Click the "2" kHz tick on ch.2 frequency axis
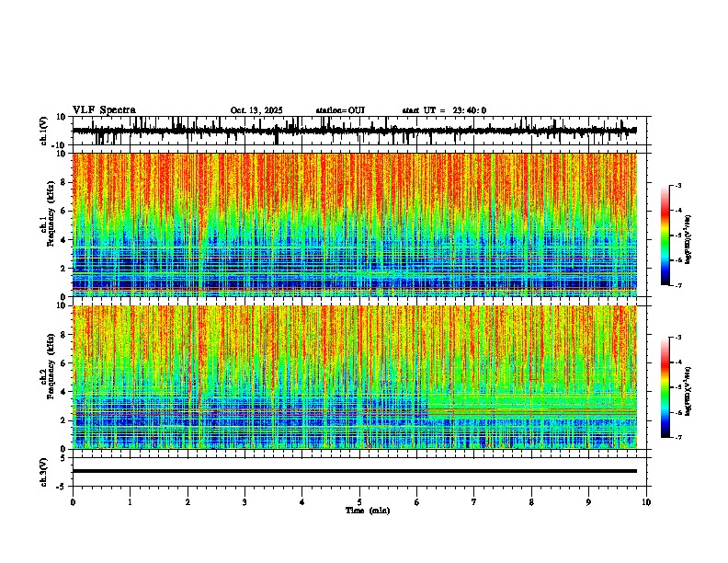 tap(64, 420)
